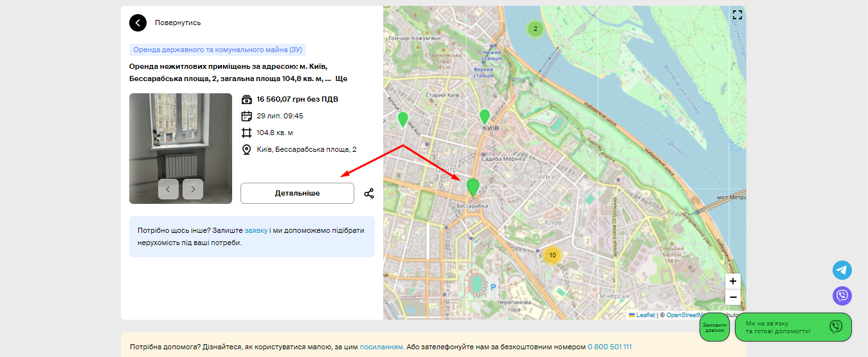868x357 pixels.
Task: Zoom in on the map
Action: point(732,281)
